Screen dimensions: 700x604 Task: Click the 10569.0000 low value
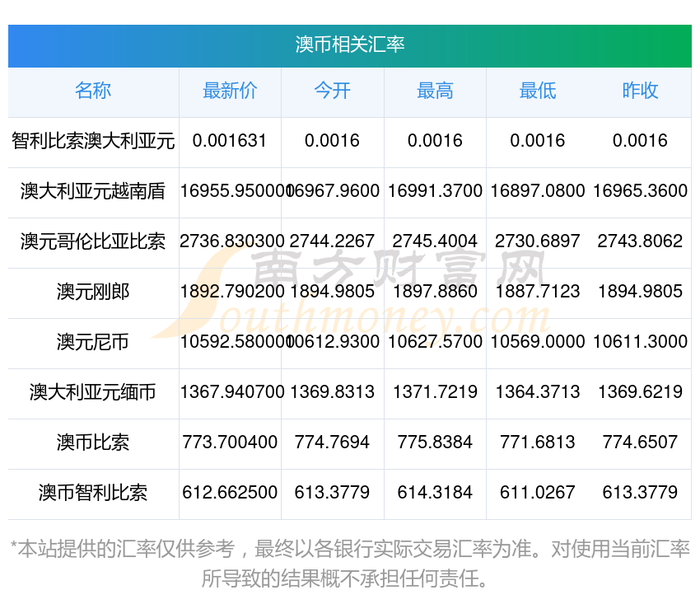click(x=538, y=342)
